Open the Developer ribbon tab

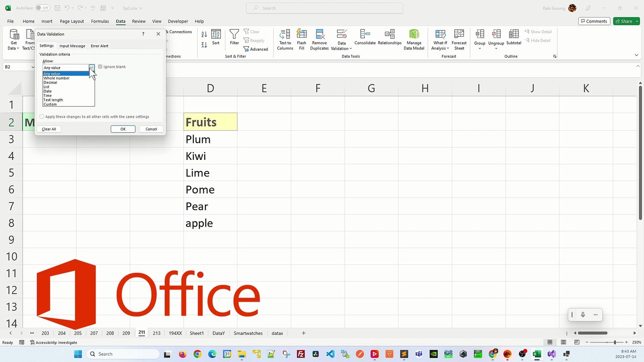coord(178,21)
